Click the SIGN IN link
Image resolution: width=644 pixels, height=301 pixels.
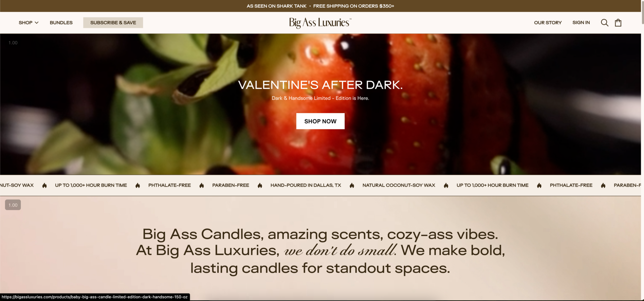pos(581,22)
